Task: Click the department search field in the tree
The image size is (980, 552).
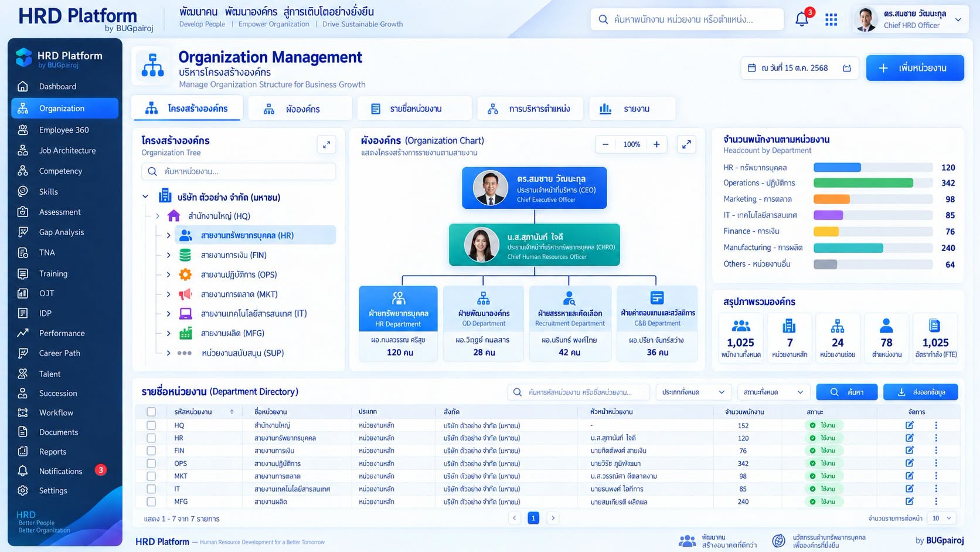Action: coord(239,171)
